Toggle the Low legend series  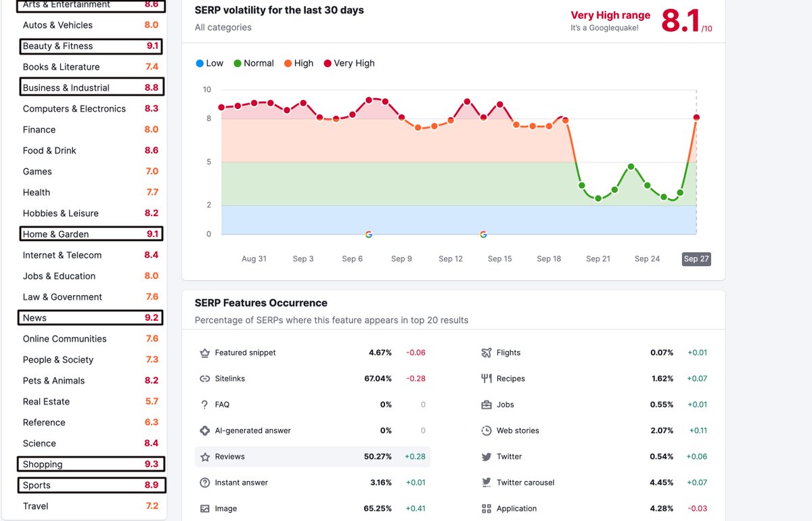tap(209, 63)
